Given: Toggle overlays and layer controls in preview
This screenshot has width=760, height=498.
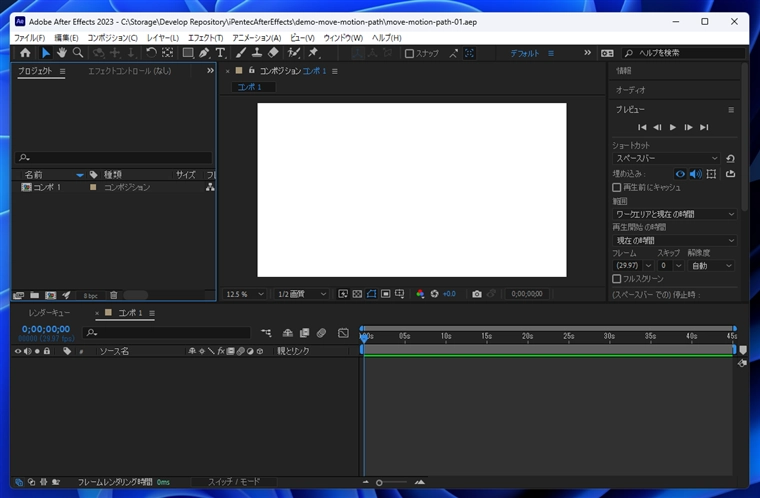Looking at the screenshot, I should [x=711, y=174].
